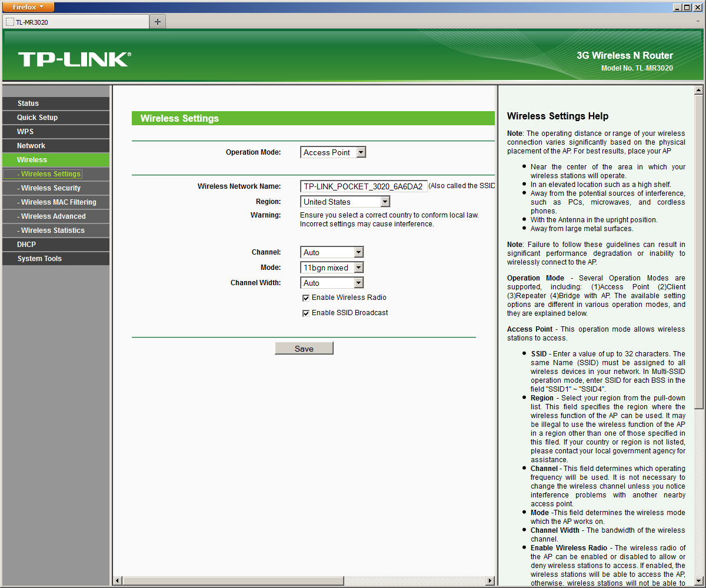The width and height of the screenshot is (706, 588).
Task: Click horizontal scrollbar left arrow
Action: click(x=118, y=581)
